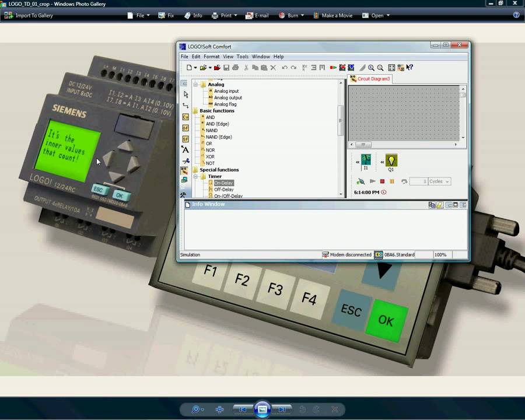Open LOGO!Soft Comfort File menu
The width and height of the screenshot is (525, 420).
pyautogui.click(x=184, y=57)
